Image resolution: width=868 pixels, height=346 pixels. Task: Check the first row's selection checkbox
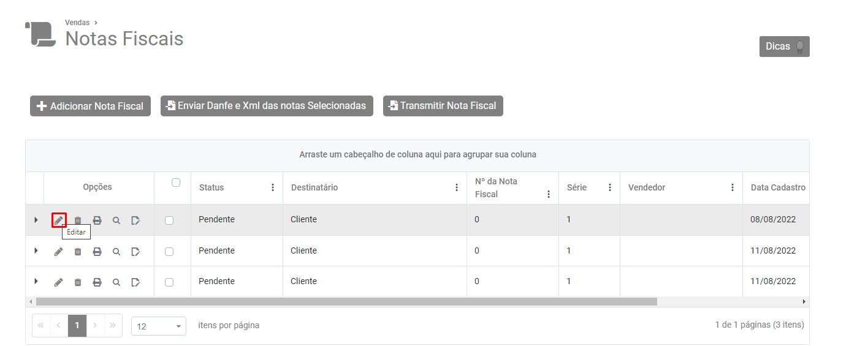click(169, 220)
